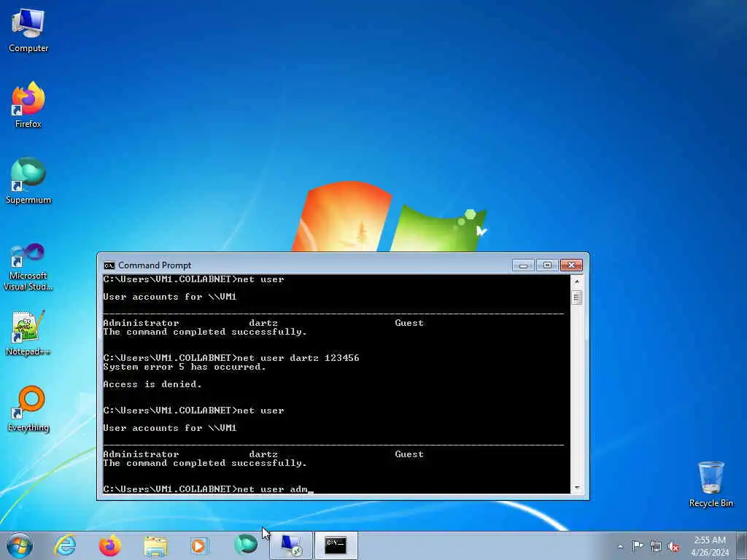The height and width of the screenshot is (560, 747).
Task: Minimize the Command Prompt window
Action: click(x=523, y=265)
